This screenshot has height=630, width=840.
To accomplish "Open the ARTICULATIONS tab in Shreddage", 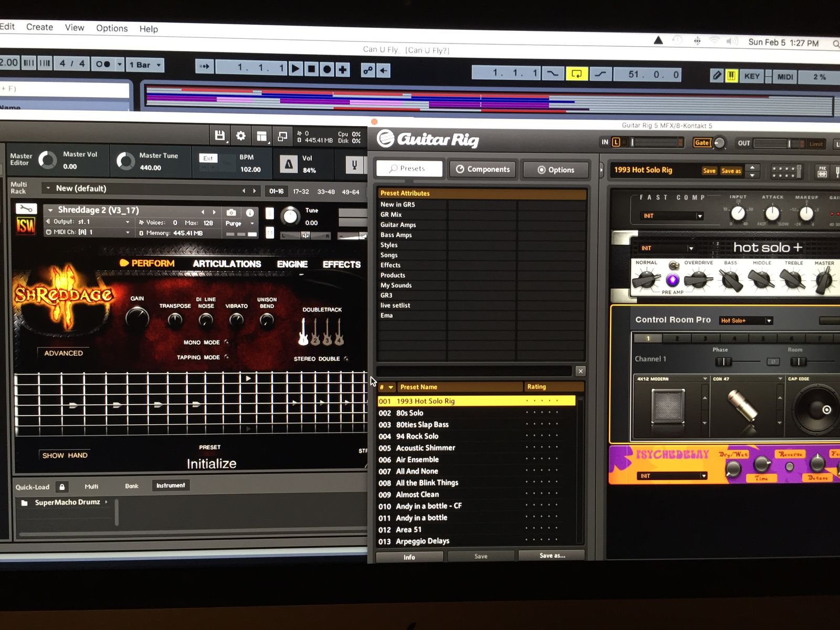I will pyautogui.click(x=227, y=264).
